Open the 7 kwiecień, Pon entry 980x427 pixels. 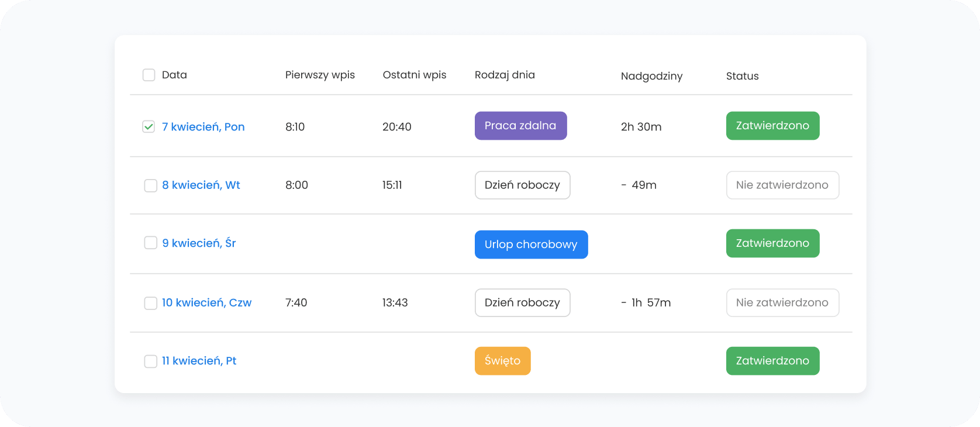[x=203, y=127]
